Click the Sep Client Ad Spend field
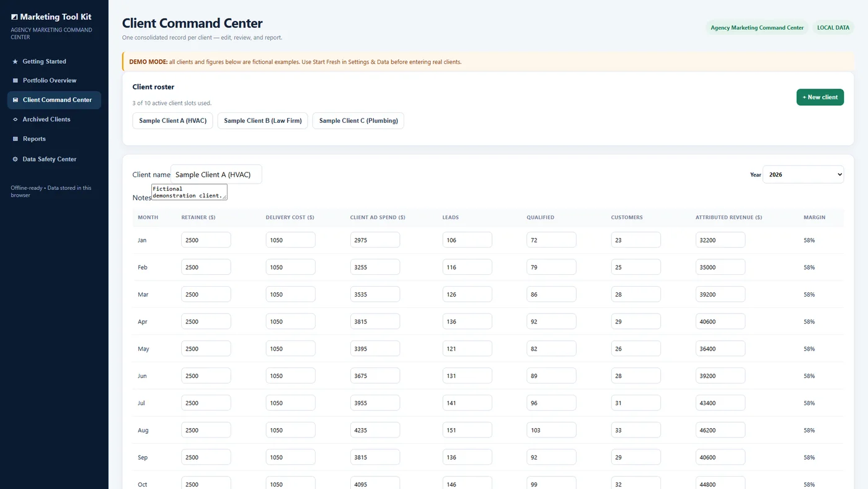The height and width of the screenshot is (489, 868). point(375,457)
